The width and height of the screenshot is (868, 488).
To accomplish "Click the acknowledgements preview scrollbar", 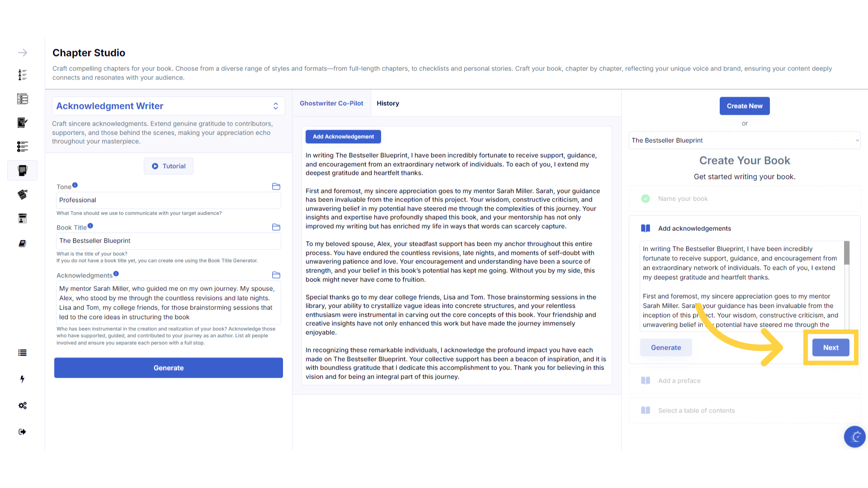I will (846, 253).
